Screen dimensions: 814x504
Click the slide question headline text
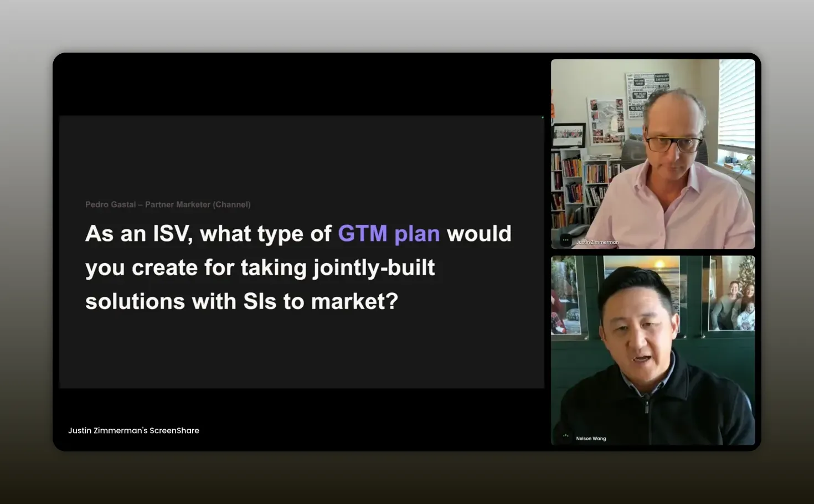pos(298,267)
